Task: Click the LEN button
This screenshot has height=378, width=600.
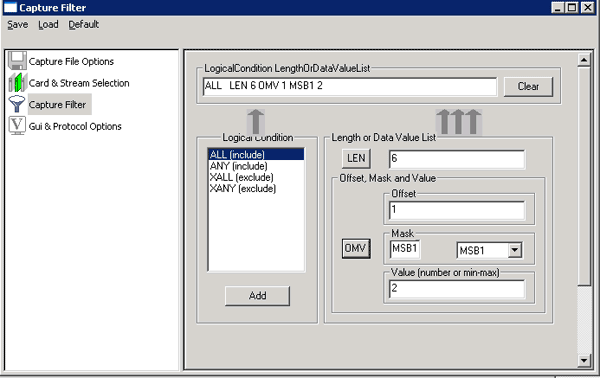Action: click(x=356, y=158)
